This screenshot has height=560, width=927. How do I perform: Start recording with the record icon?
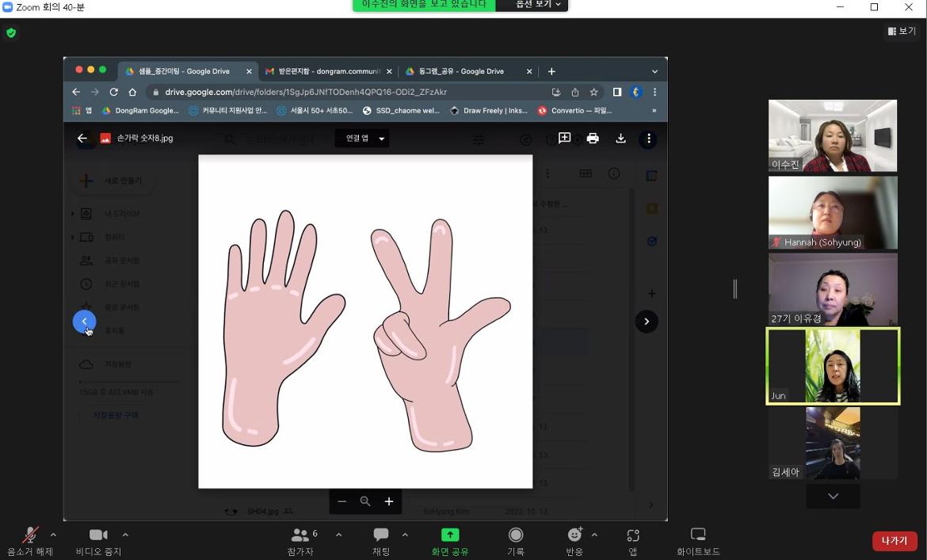516,535
